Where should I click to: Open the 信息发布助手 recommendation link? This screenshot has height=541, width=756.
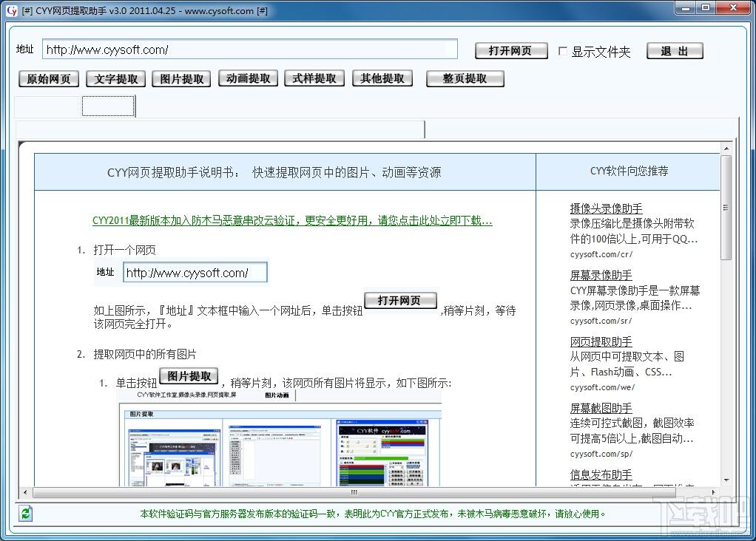[601, 474]
